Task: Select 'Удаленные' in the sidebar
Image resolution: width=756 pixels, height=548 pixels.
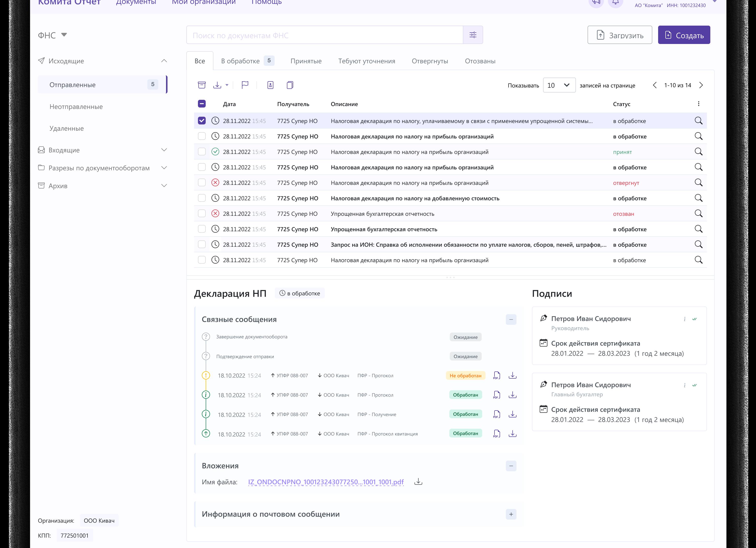Action: click(x=67, y=128)
